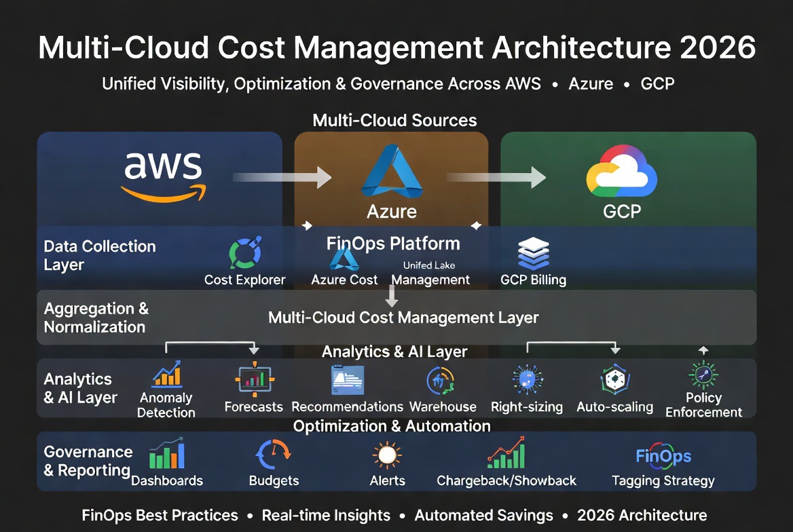The image size is (793, 532).
Task: Select the stacked layers GCP Billing icon
Action: tap(534, 253)
